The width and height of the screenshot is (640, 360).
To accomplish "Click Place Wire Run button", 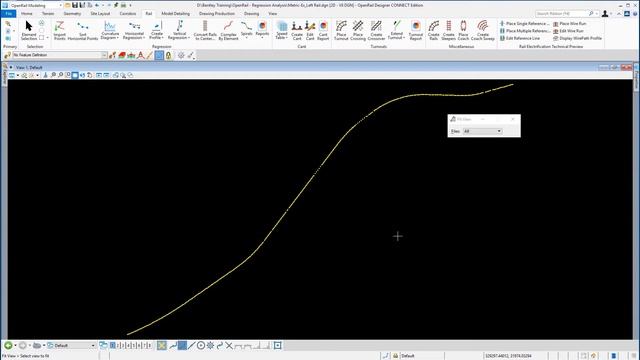I will click(x=570, y=24).
